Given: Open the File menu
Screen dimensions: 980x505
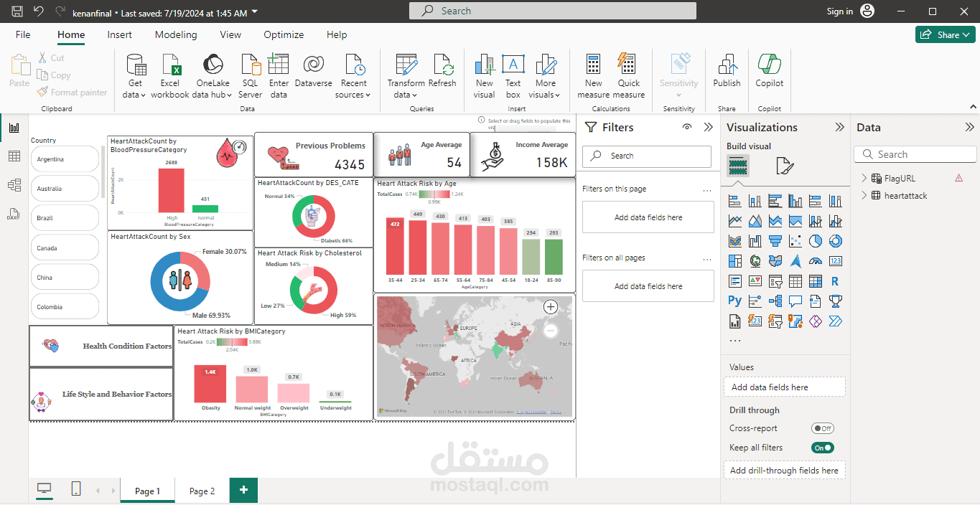Looking at the screenshot, I should [23, 34].
